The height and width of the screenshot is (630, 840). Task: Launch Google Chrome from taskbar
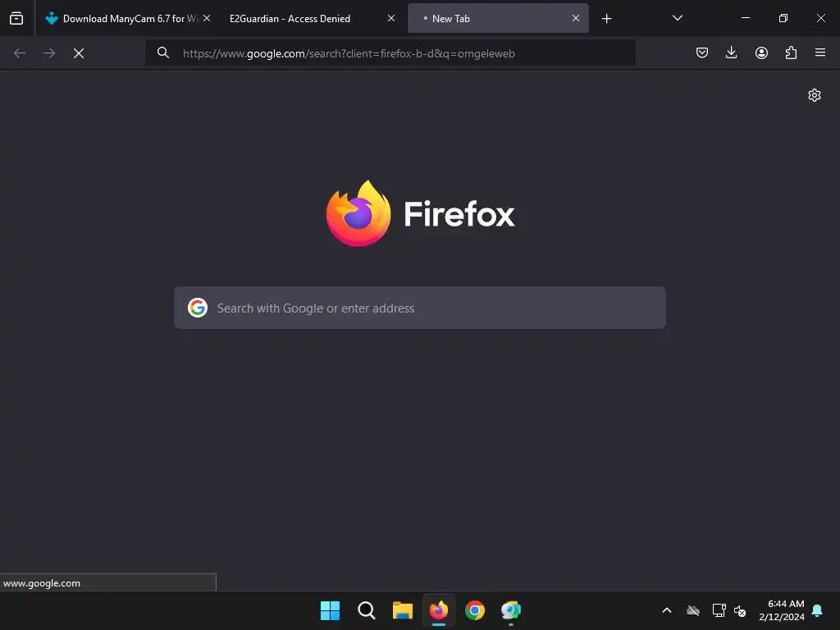(475, 610)
